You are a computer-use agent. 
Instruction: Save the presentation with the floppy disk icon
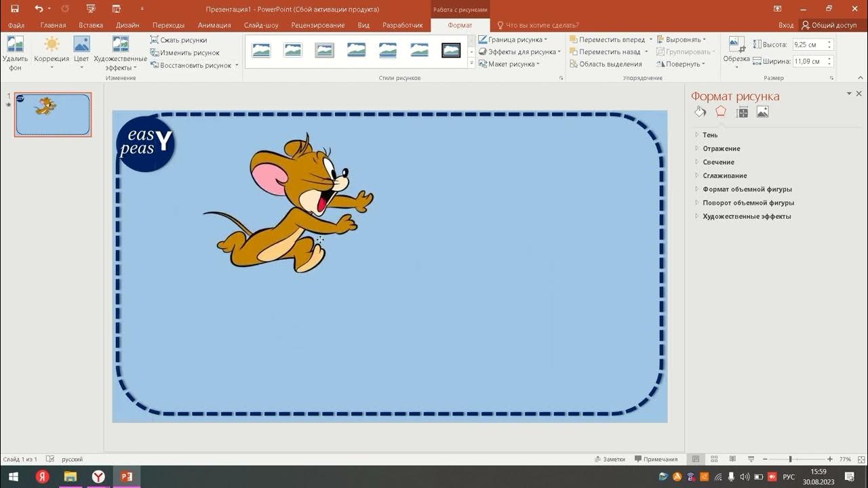[14, 9]
